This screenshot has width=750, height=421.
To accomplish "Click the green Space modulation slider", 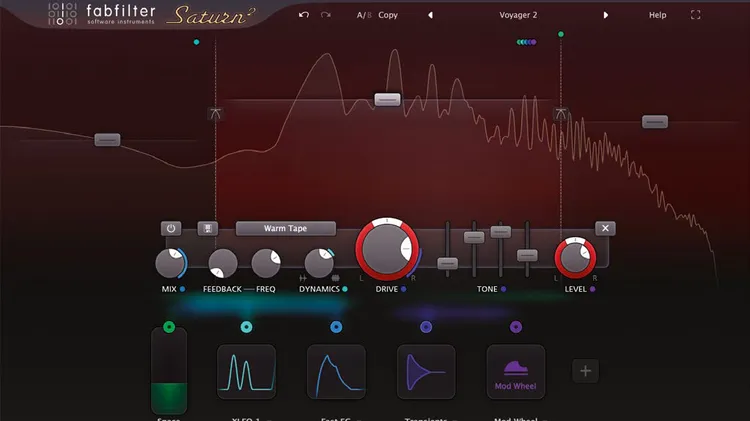I will tap(169, 372).
